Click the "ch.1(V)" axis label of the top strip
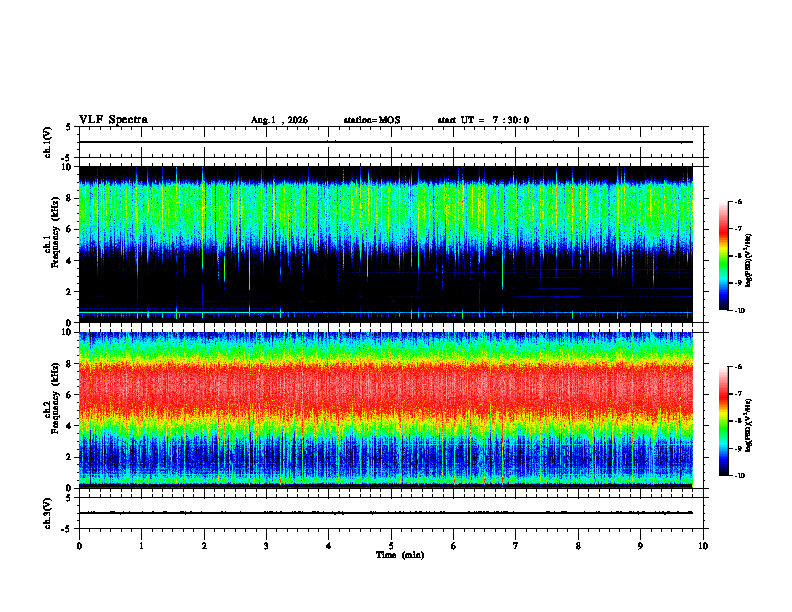 (x=47, y=142)
